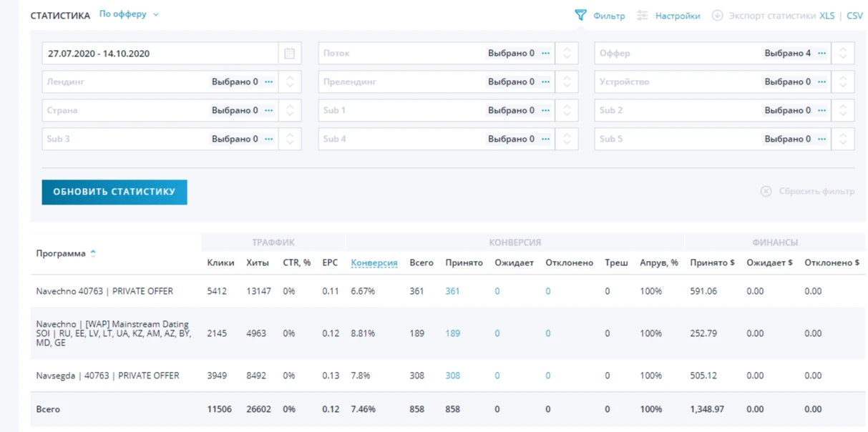868x432 pixels.
Task: Select the 'Navsegda | 40763 | PRIVATE OFFER' row name
Action: (108, 375)
